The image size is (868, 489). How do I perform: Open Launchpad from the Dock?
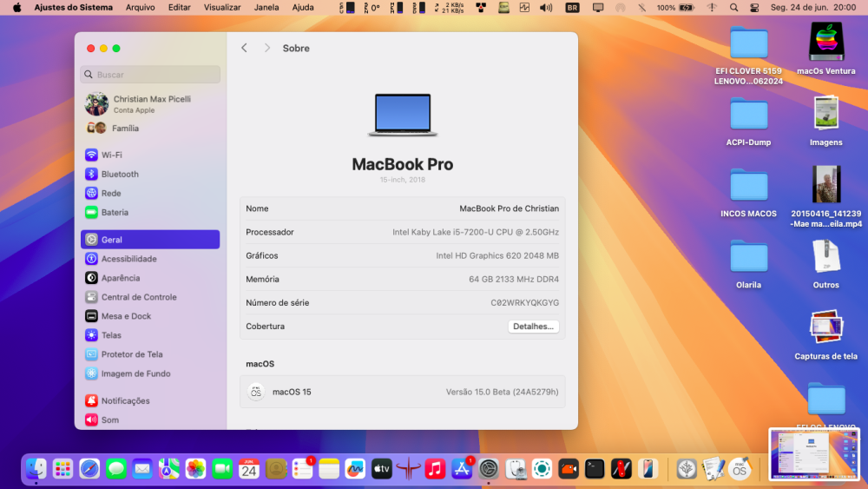(x=62, y=469)
